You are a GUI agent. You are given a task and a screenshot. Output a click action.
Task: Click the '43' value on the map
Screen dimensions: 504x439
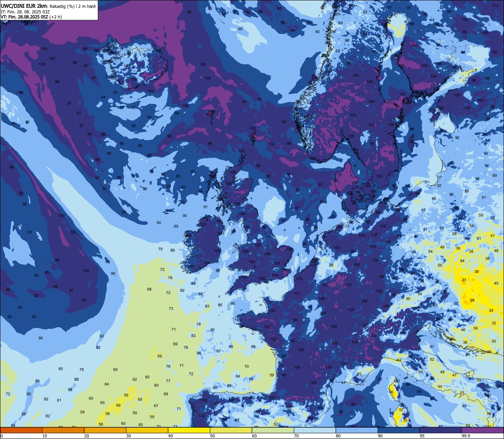click(x=398, y=360)
